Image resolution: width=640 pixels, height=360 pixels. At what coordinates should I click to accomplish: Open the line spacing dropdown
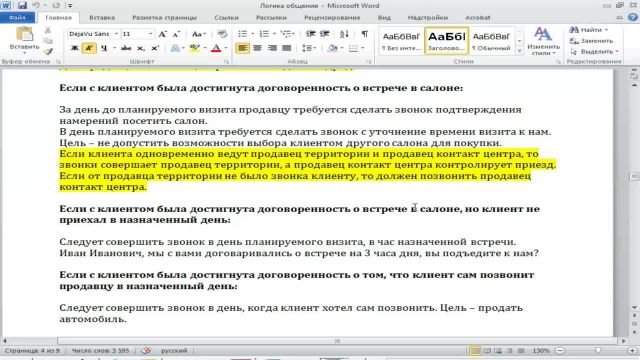[314, 48]
